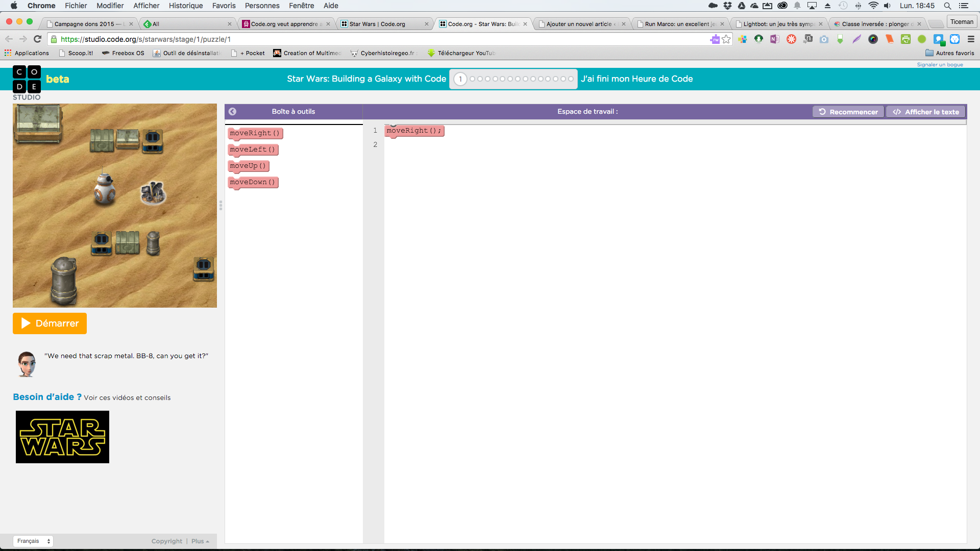Click the Démarrer run button

pos(50,323)
